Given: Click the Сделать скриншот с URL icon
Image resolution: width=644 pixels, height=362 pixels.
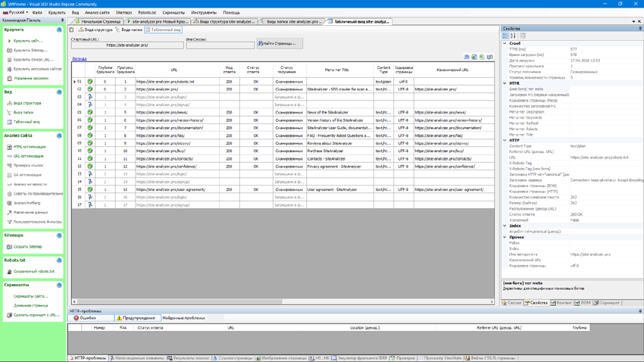Looking at the screenshot, I should point(9,315).
